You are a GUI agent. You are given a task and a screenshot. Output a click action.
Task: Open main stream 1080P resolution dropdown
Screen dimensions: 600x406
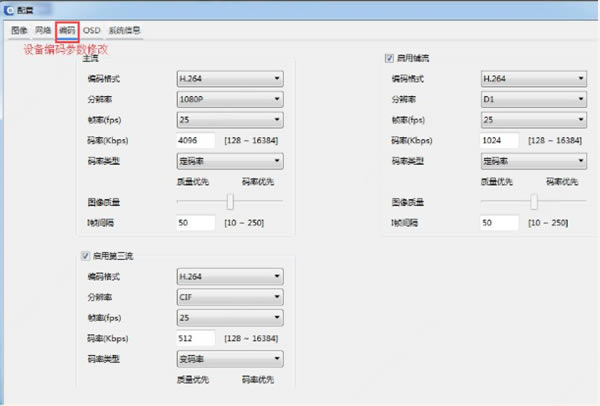pos(228,98)
